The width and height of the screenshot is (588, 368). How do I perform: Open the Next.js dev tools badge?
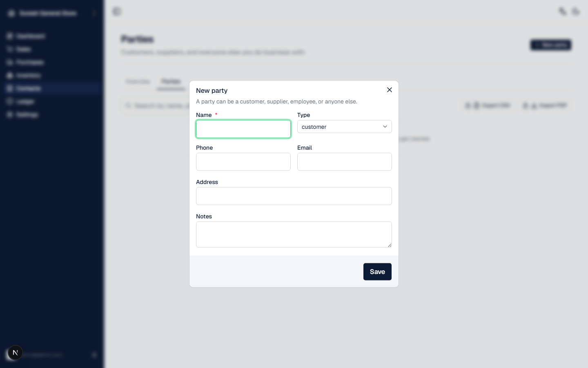tap(15, 352)
